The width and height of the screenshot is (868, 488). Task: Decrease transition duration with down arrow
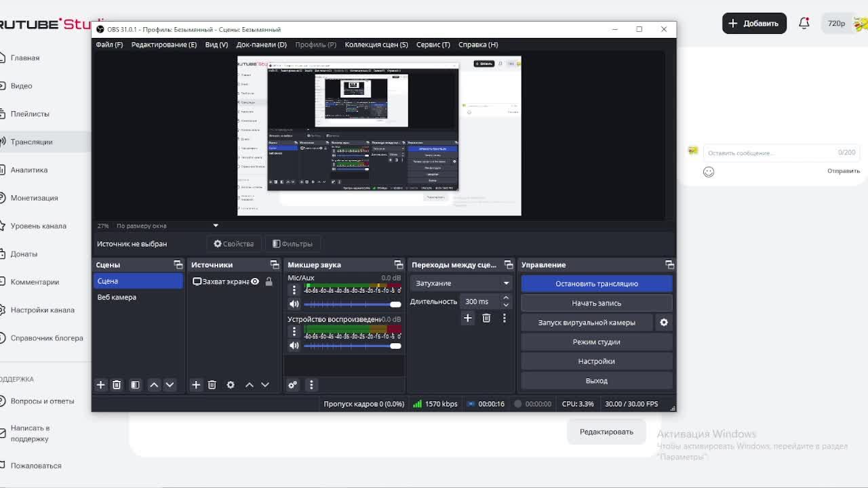point(505,305)
